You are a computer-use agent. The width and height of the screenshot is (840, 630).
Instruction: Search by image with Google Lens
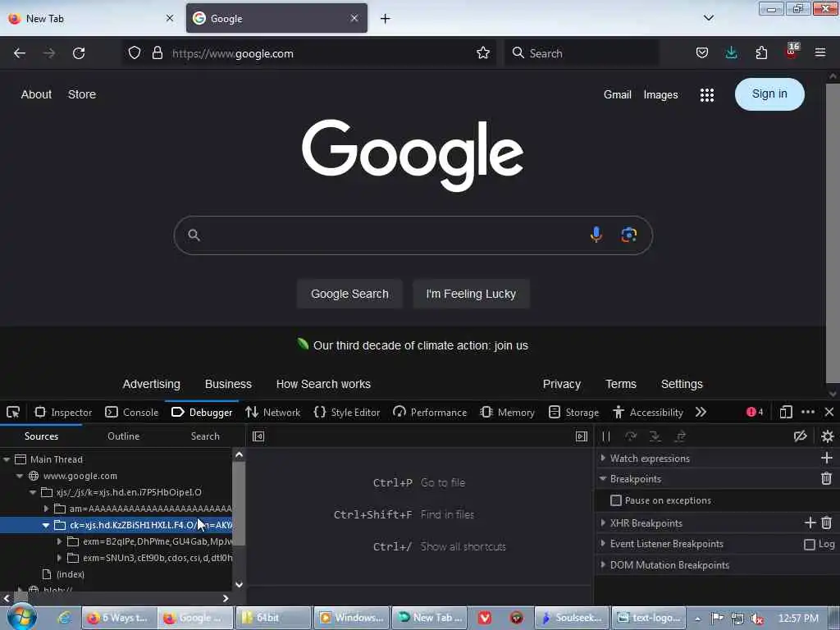[628, 235]
